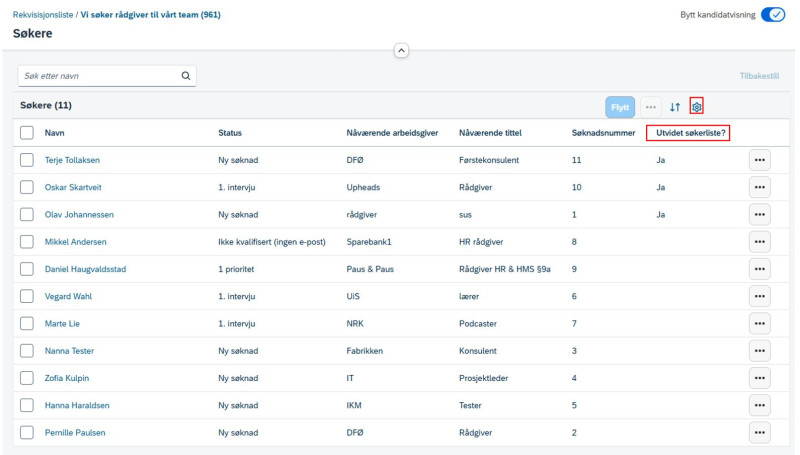Open applicant Pernille Paulsen
Screen dimensions: 800x455
[x=75, y=433]
